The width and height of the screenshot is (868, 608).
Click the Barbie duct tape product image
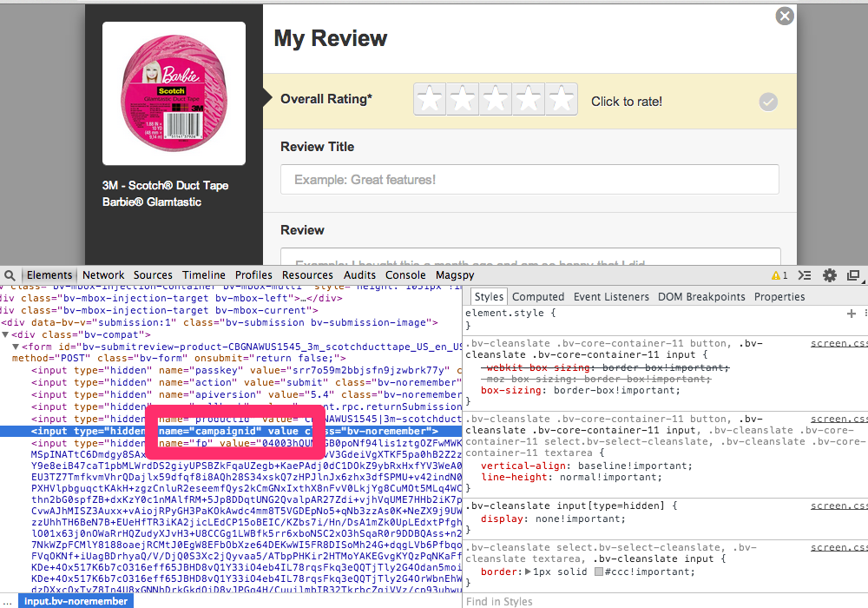click(174, 93)
